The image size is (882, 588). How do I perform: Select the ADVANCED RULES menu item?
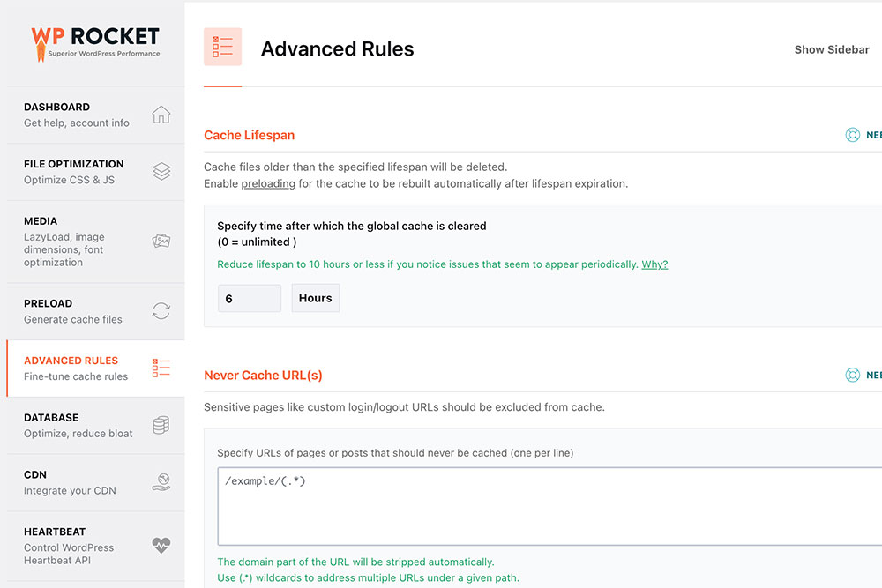[x=95, y=368]
